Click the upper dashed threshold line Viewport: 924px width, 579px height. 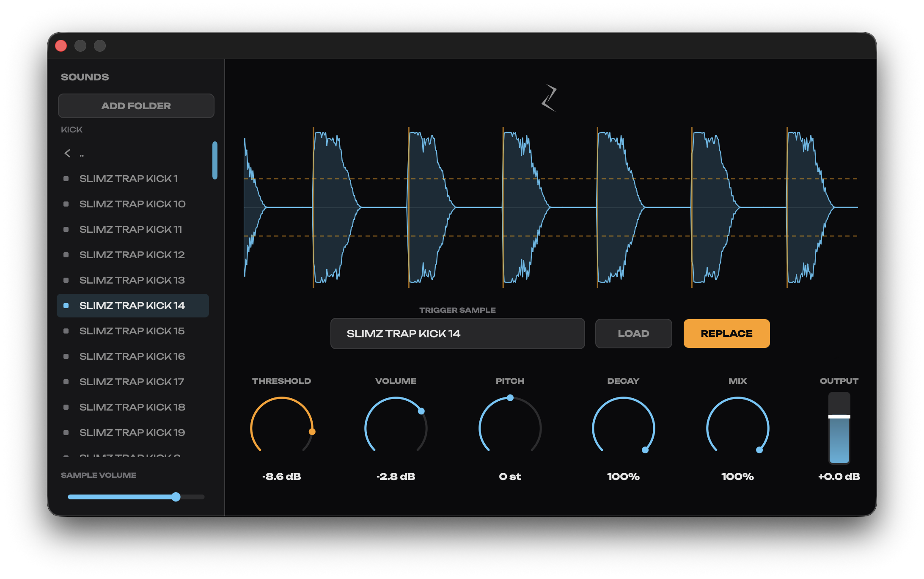(551, 179)
